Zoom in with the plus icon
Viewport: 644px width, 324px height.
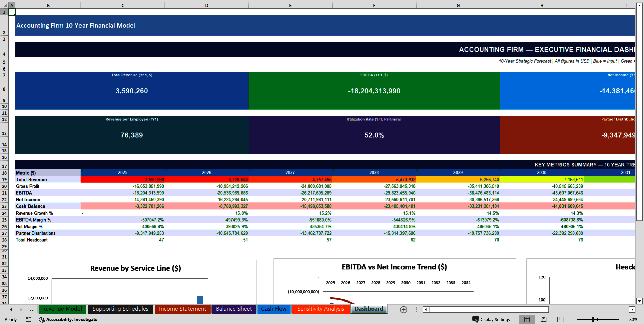(622, 319)
